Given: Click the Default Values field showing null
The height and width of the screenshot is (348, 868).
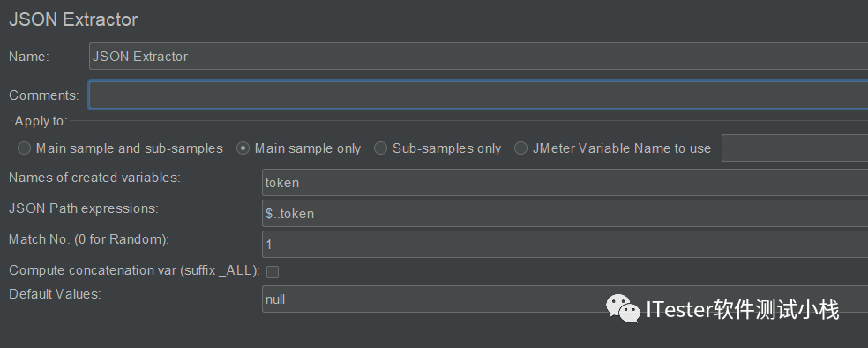Looking at the screenshot, I should pos(565,299).
